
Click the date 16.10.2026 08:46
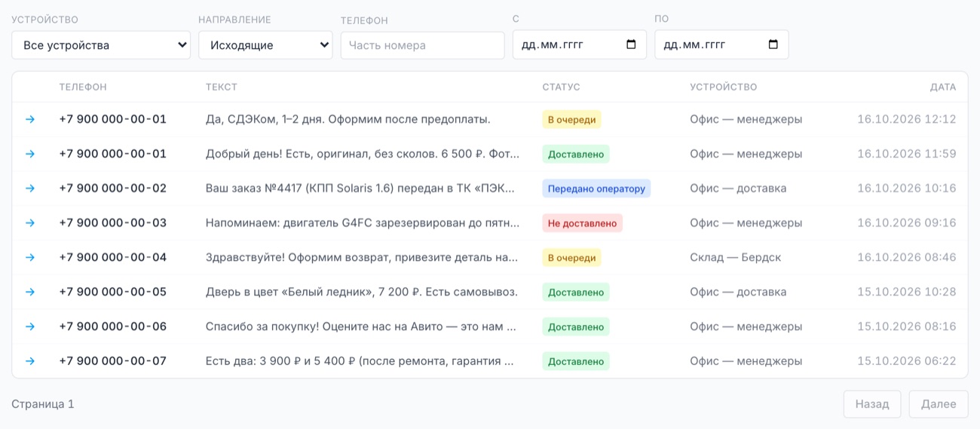tap(907, 258)
